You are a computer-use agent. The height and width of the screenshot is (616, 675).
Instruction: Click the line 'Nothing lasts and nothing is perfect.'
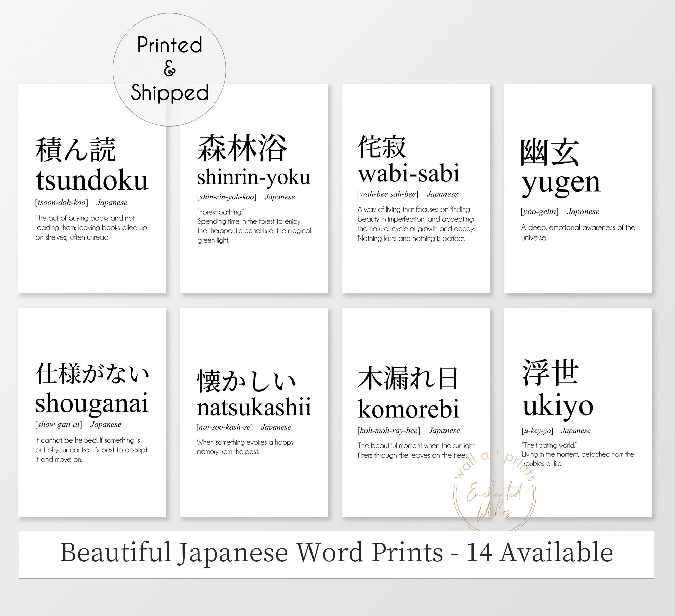[411, 239]
